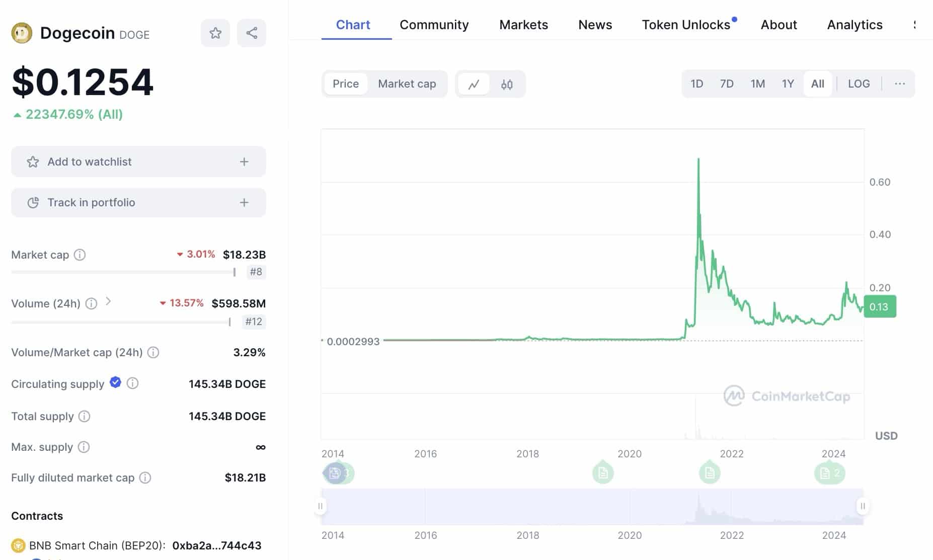Click the Track in portfolio button
The image size is (933, 560).
pos(138,203)
